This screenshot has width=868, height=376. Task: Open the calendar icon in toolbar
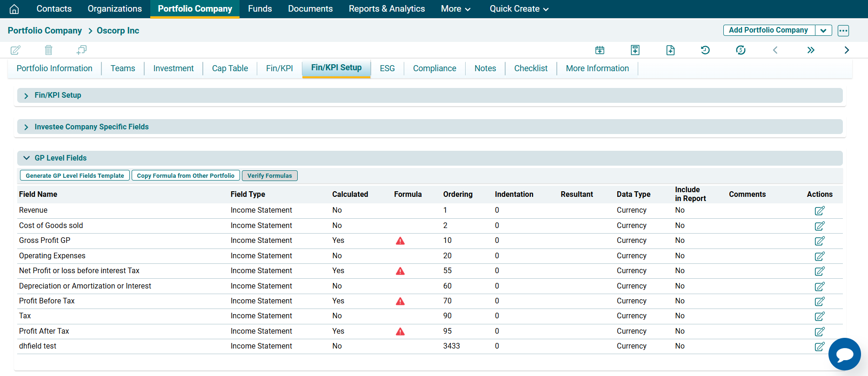point(600,50)
